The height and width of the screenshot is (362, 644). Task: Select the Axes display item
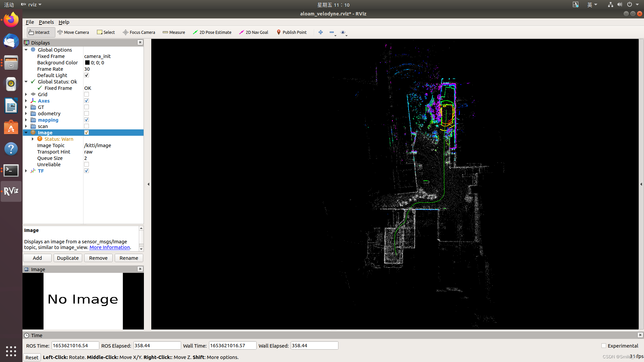point(44,101)
